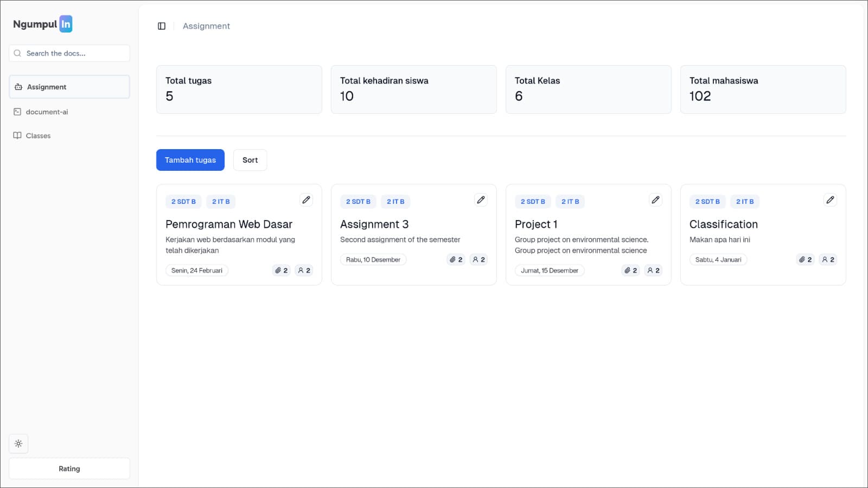Open the Sort options

250,160
